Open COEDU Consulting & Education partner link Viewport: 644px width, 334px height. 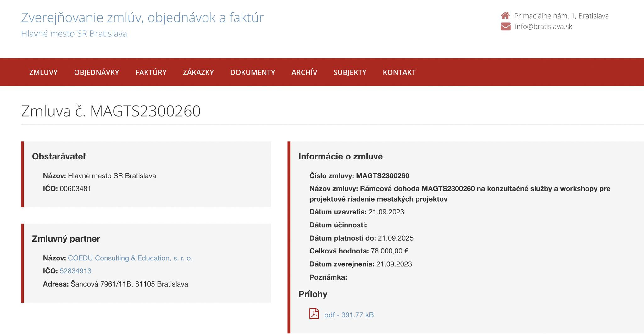(x=130, y=258)
